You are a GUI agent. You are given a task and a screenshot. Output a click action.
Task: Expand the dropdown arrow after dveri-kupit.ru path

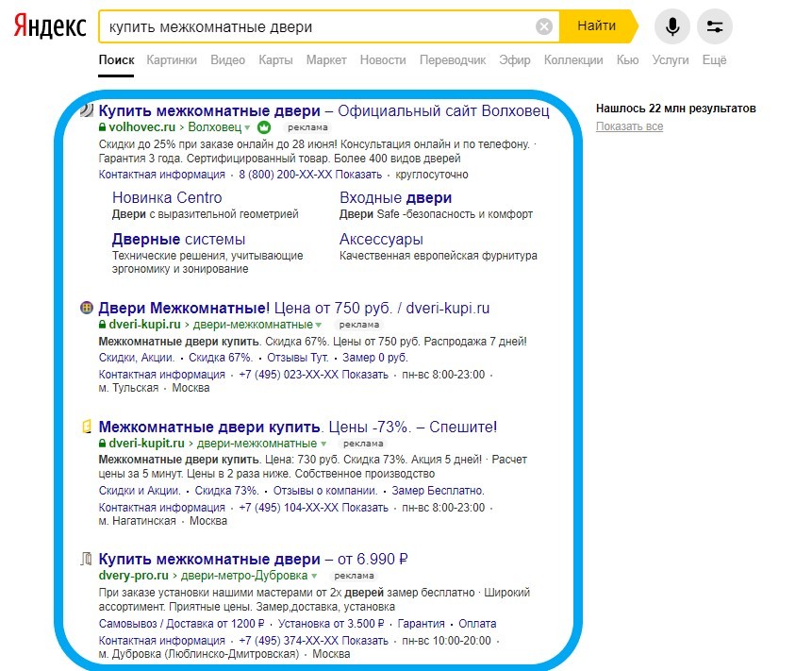pyautogui.click(x=323, y=445)
